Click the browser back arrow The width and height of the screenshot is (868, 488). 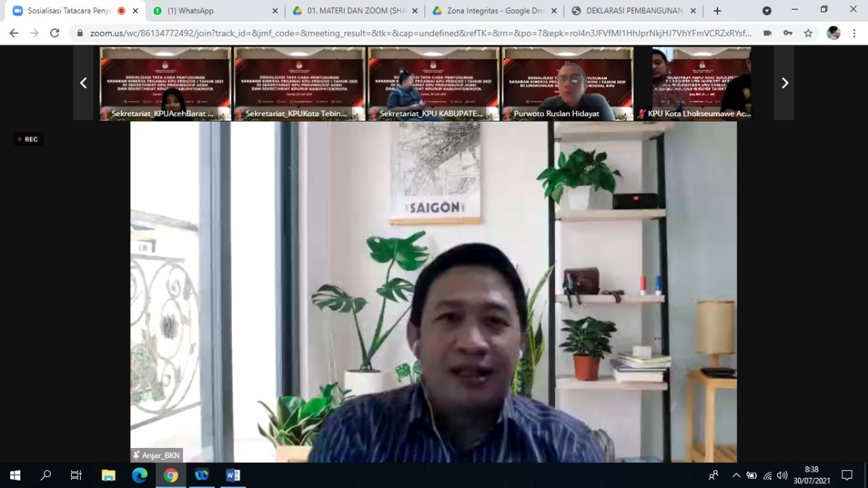pyautogui.click(x=14, y=33)
